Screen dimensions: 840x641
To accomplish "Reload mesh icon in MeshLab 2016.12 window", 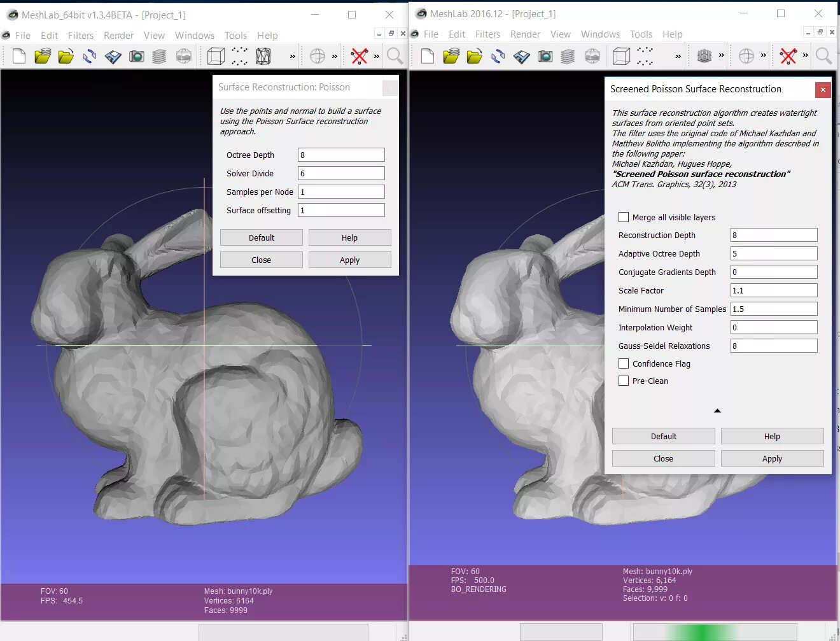I will 498,57.
